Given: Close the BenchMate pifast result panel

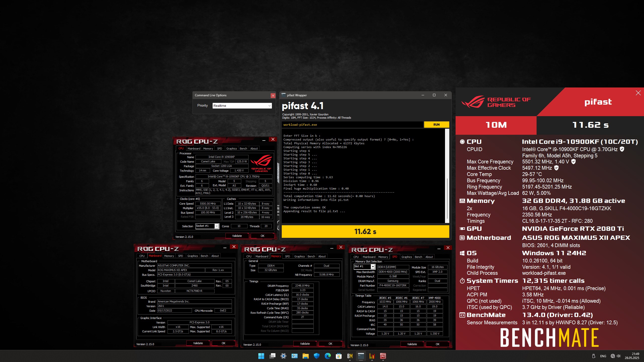Looking at the screenshot, I should [x=638, y=93].
